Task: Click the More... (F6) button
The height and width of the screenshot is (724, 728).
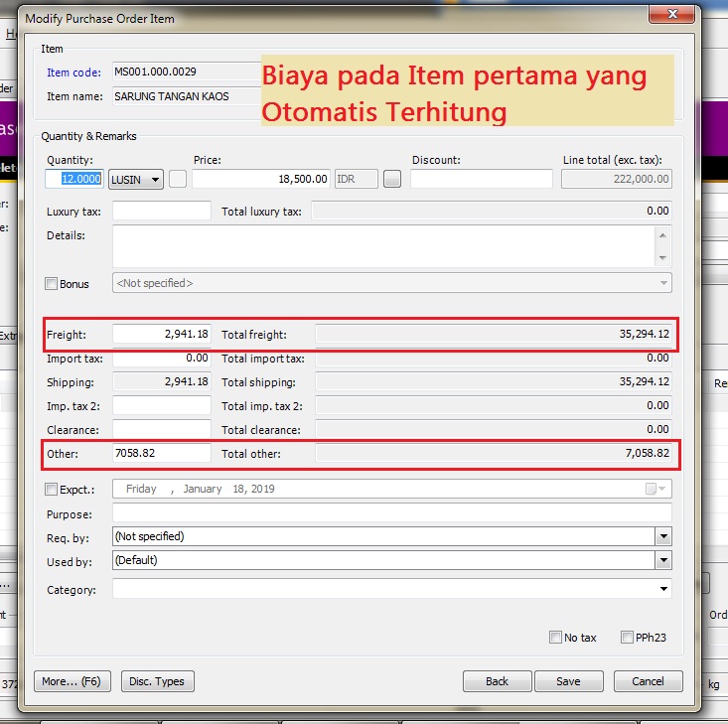Action: click(x=72, y=681)
